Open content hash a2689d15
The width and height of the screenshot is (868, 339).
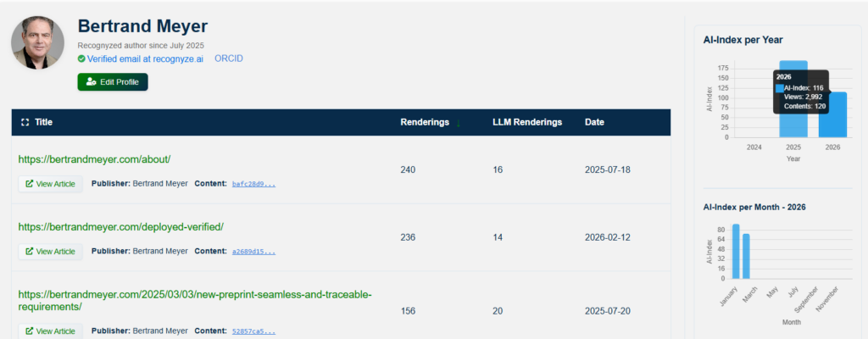253,251
